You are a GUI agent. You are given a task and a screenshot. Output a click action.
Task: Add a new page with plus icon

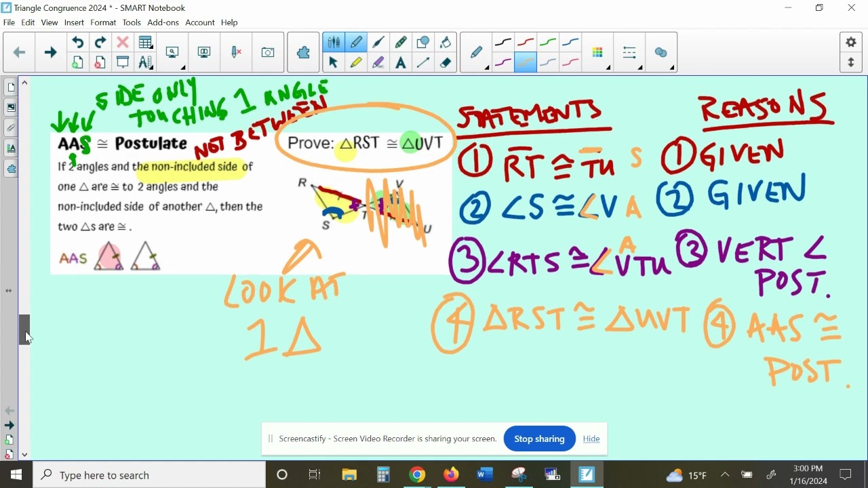77,62
